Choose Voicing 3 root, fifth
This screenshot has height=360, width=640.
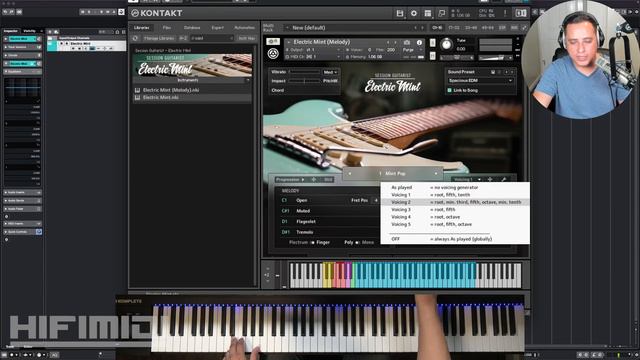click(455, 210)
